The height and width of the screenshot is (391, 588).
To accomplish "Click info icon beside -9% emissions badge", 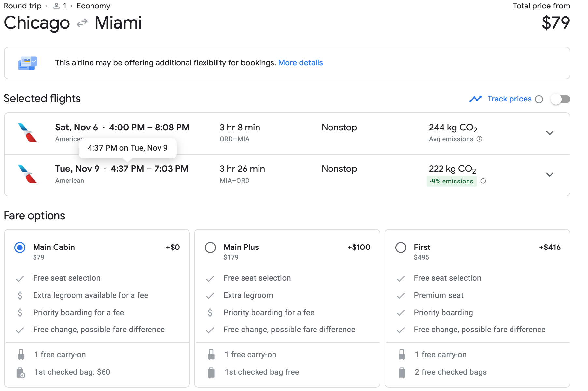I will tap(483, 181).
